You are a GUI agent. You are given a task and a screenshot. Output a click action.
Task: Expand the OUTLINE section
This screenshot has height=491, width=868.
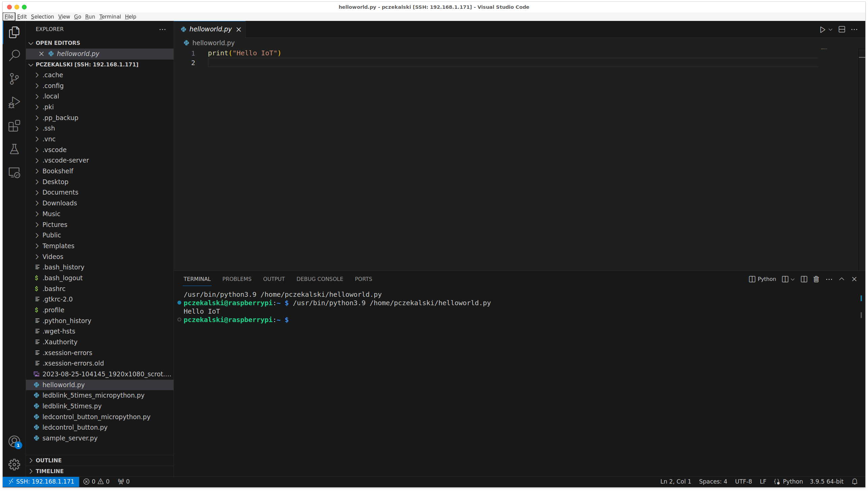49,460
